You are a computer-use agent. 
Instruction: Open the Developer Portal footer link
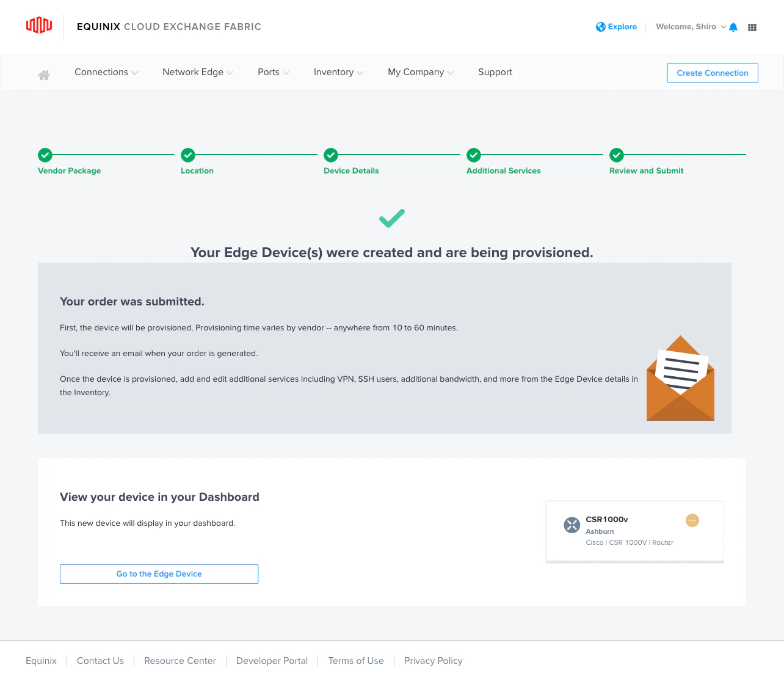(x=272, y=661)
